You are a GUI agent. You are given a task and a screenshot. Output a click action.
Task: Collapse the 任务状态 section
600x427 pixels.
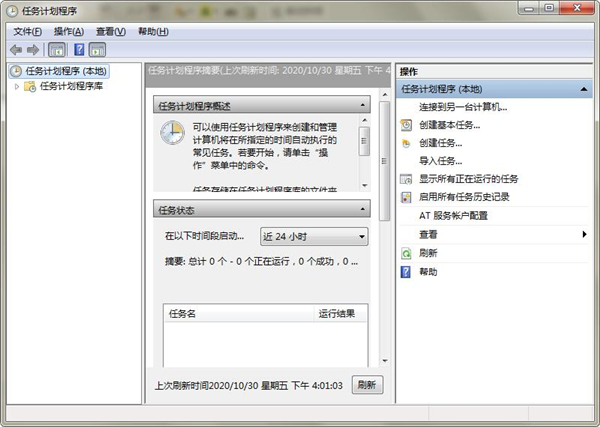[x=362, y=210]
